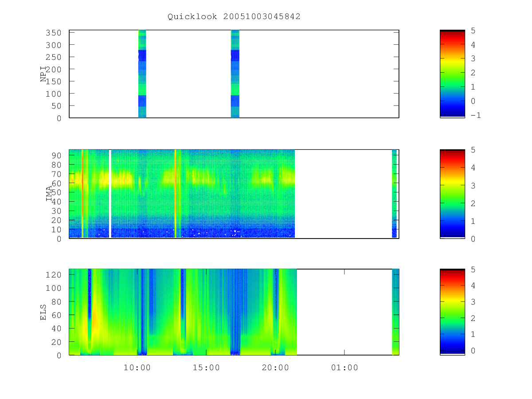Screen dimensions: 532x399
Task: Click the 3 label on the ELS color bar
Action: click(473, 302)
